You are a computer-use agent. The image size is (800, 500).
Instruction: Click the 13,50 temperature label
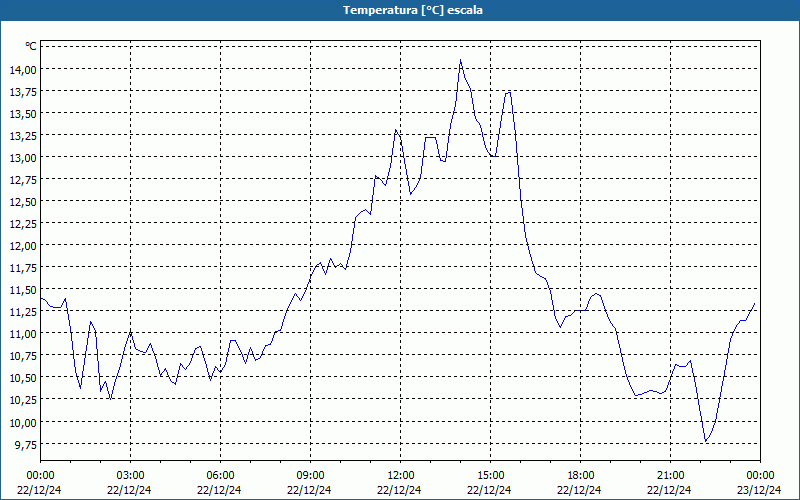(23, 113)
